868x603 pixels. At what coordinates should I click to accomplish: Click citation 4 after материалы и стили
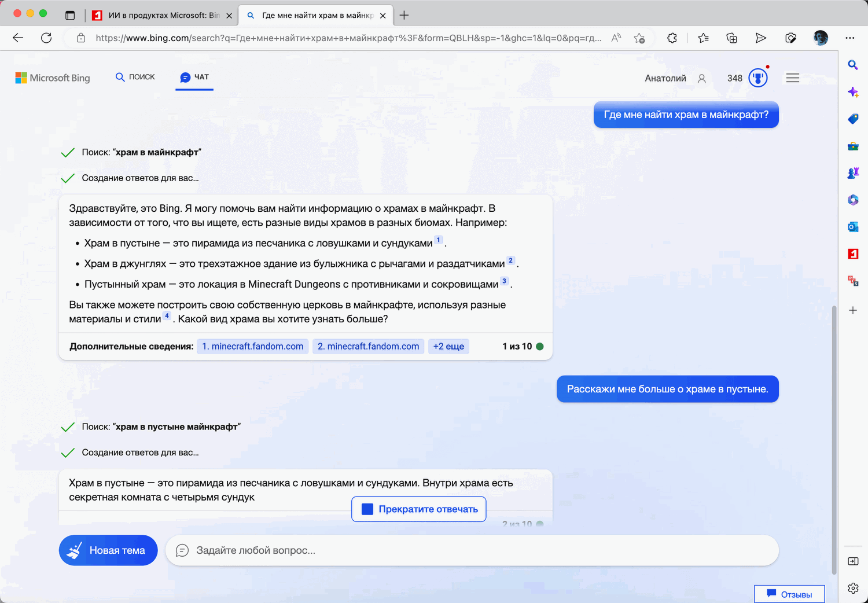click(x=167, y=316)
